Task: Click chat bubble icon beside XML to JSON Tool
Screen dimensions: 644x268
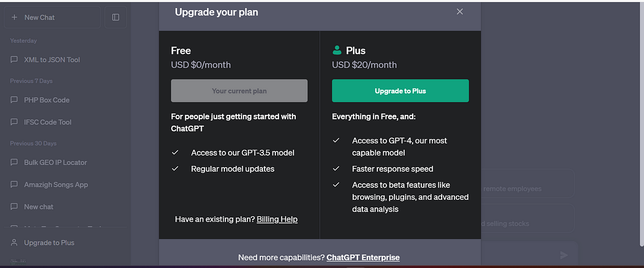Action: coord(14,60)
